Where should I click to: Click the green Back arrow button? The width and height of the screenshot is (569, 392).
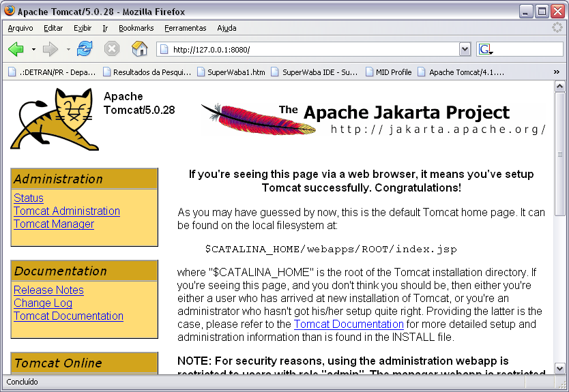click(16, 49)
